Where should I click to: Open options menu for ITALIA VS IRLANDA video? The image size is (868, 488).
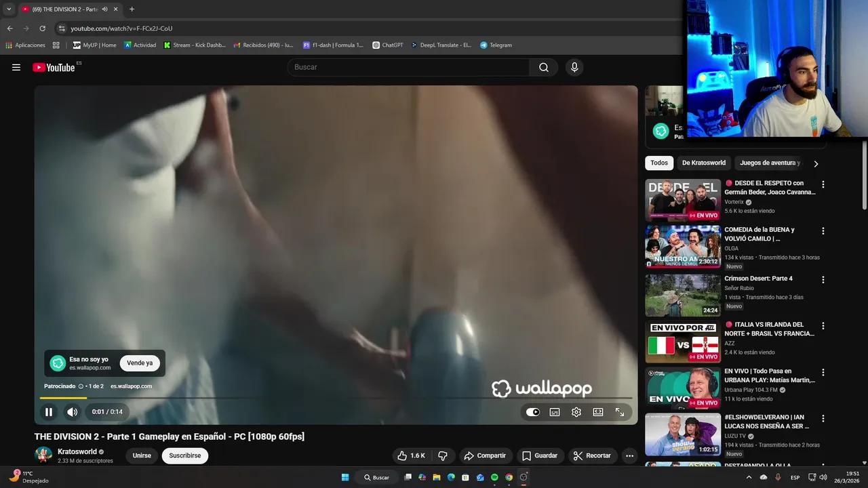[823, 326]
